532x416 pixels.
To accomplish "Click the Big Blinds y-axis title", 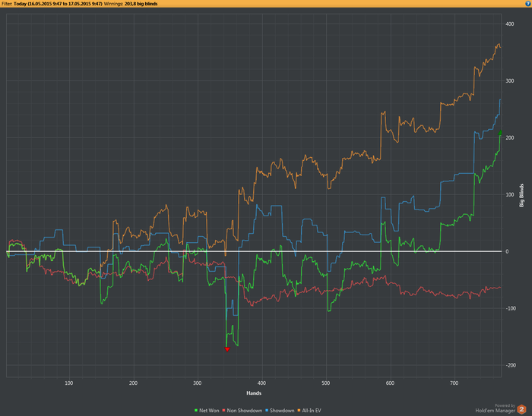I will tap(522, 195).
